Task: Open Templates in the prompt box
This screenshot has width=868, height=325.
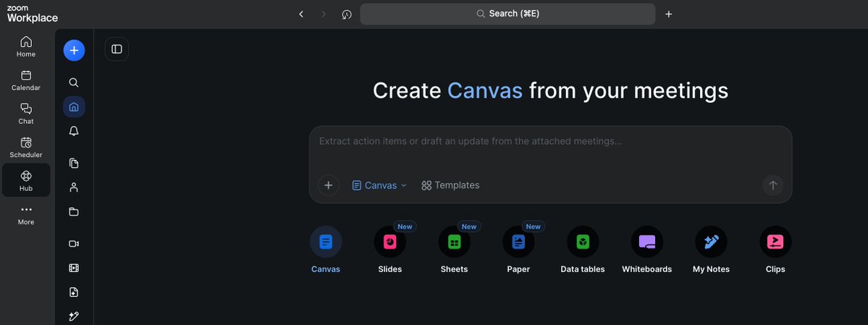Action: click(450, 185)
